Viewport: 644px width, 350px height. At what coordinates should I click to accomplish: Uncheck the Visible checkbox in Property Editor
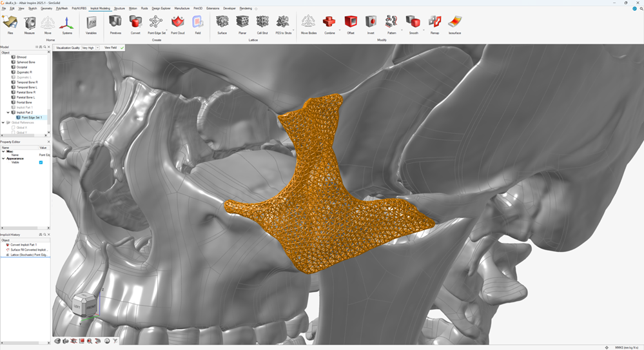pyautogui.click(x=41, y=162)
